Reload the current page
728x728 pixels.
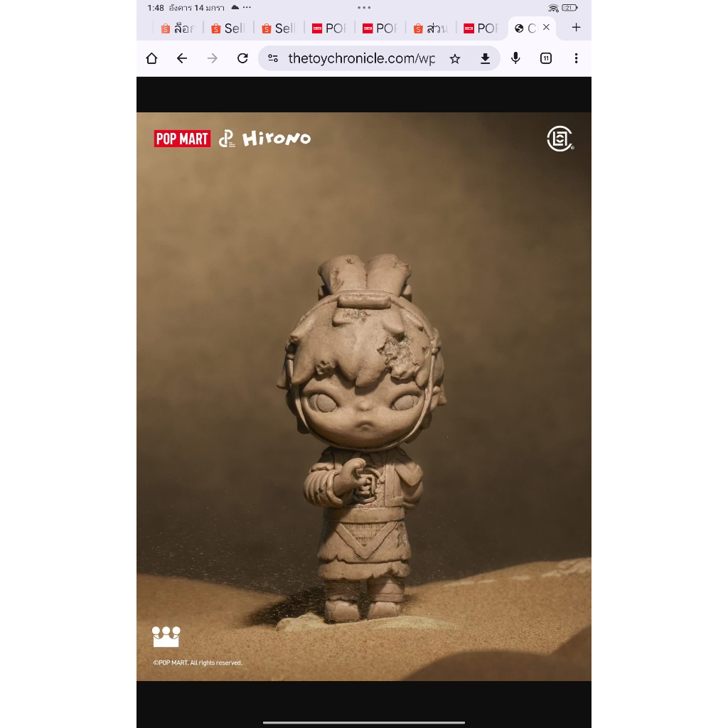(x=242, y=58)
